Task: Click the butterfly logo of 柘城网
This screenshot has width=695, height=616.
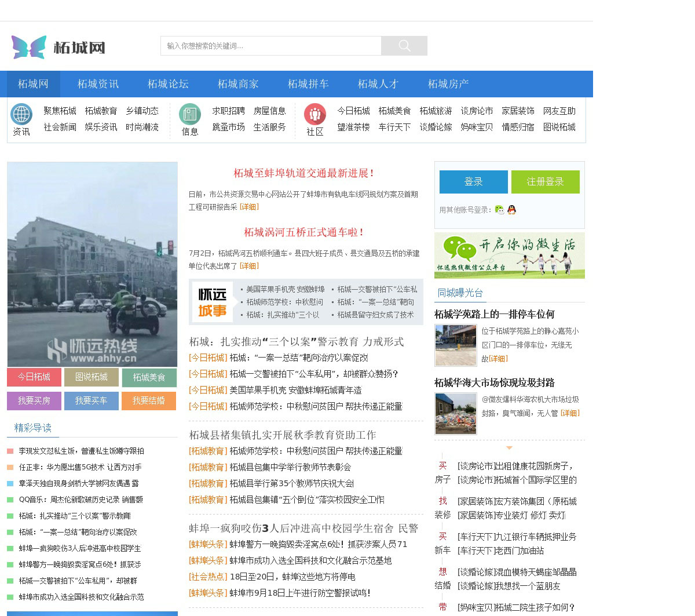Action: click(29, 47)
